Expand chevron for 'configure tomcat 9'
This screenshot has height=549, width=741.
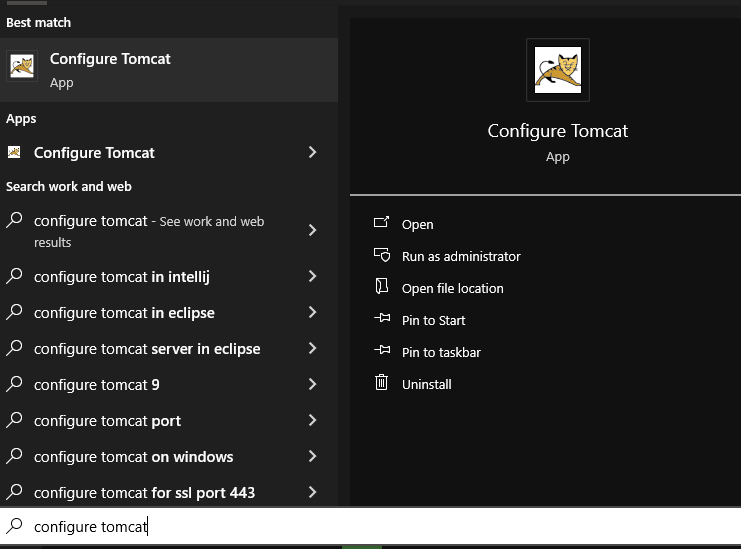point(312,384)
